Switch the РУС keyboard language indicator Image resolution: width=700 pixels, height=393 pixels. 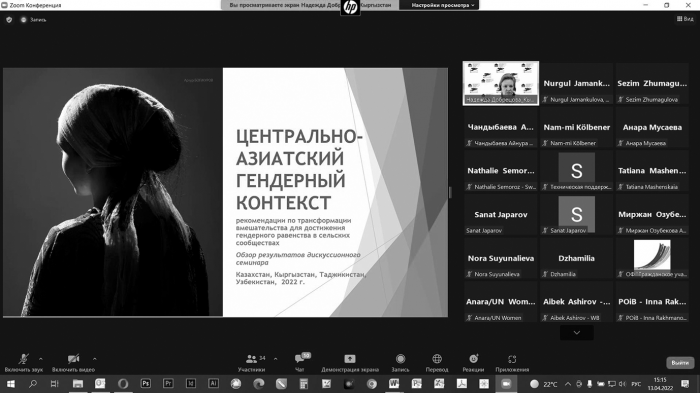point(636,384)
